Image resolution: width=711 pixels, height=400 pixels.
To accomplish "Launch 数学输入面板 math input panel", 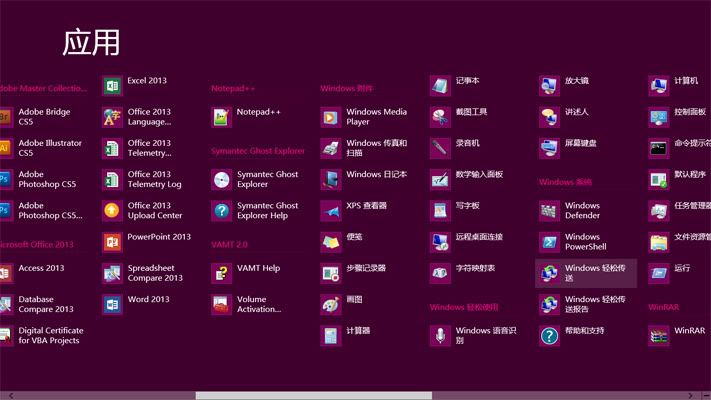I will coord(467,180).
